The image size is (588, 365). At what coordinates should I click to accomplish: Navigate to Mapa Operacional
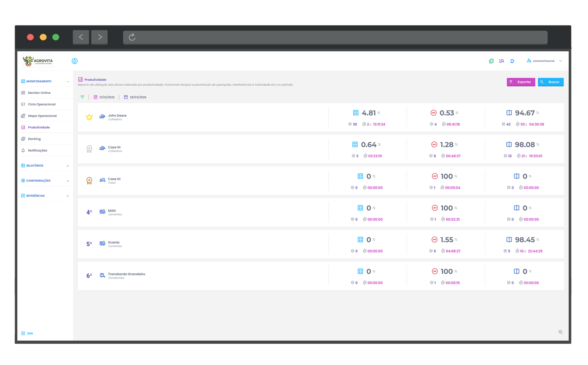(43, 116)
